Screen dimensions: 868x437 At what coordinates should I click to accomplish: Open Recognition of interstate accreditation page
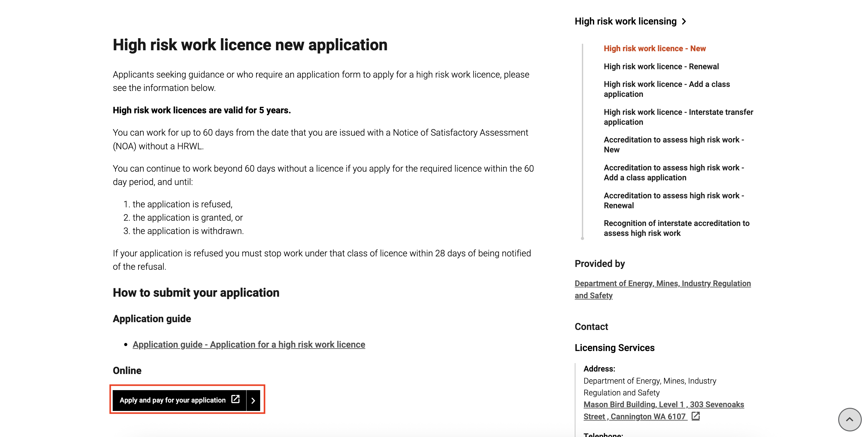point(676,228)
